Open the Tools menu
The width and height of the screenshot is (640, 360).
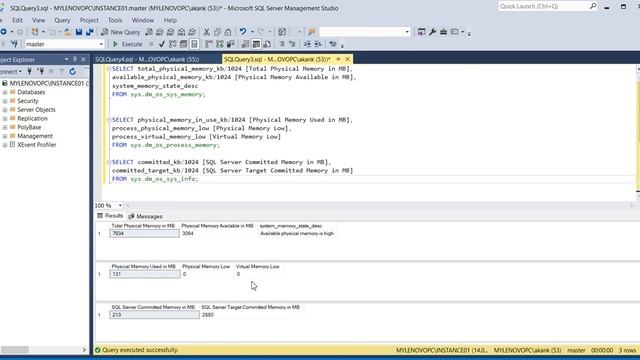[x=115, y=20]
